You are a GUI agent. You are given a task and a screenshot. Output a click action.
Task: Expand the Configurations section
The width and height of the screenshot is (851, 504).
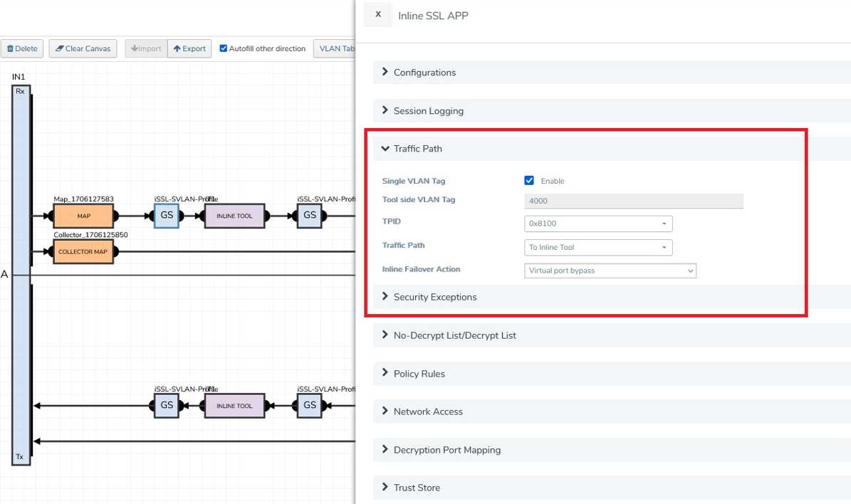(x=612, y=72)
